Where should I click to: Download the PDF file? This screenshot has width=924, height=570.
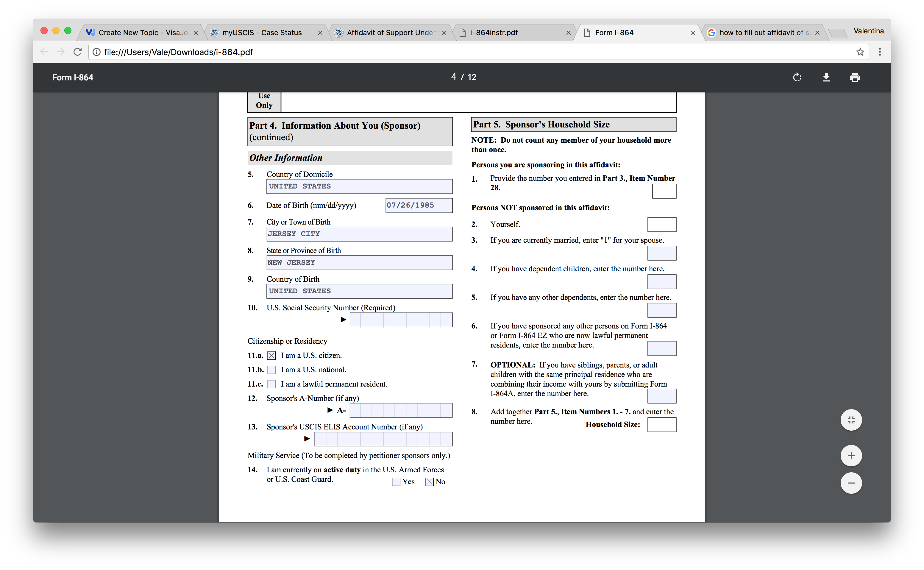826,77
